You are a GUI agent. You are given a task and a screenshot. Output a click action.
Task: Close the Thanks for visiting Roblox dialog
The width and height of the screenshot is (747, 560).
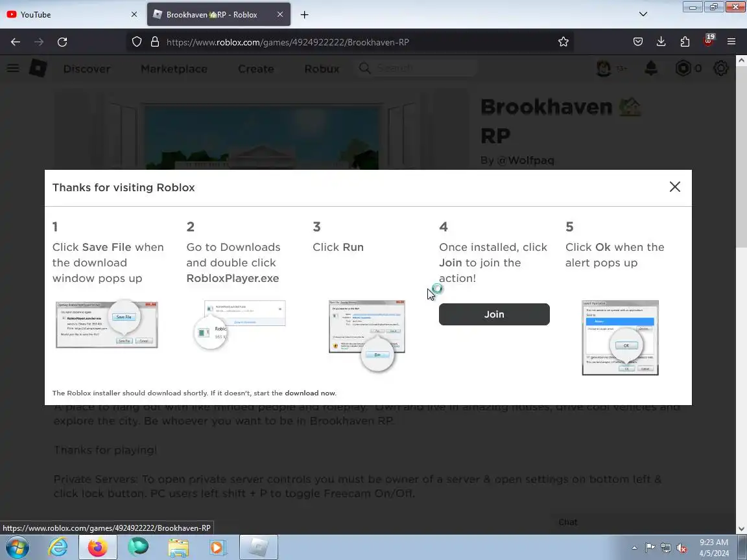674,187
